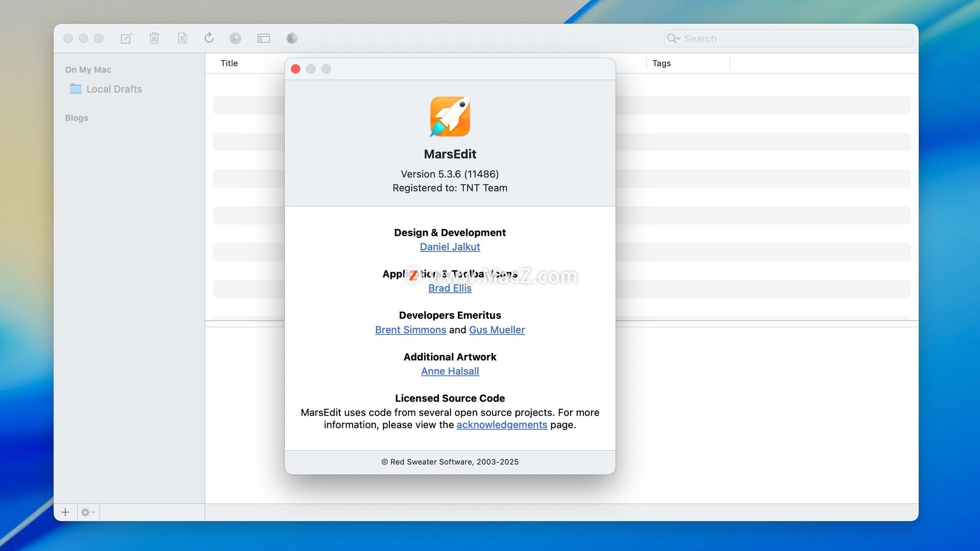Open the Daniel Jalkut link
This screenshot has width=980, height=551.
click(450, 247)
